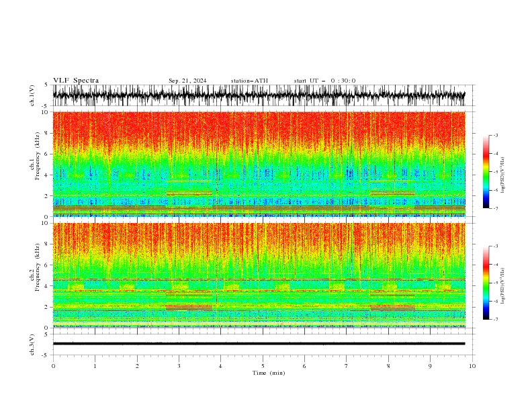Click time axis tick label "8"
The width and height of the screenshot is (532, 411).
388,366
